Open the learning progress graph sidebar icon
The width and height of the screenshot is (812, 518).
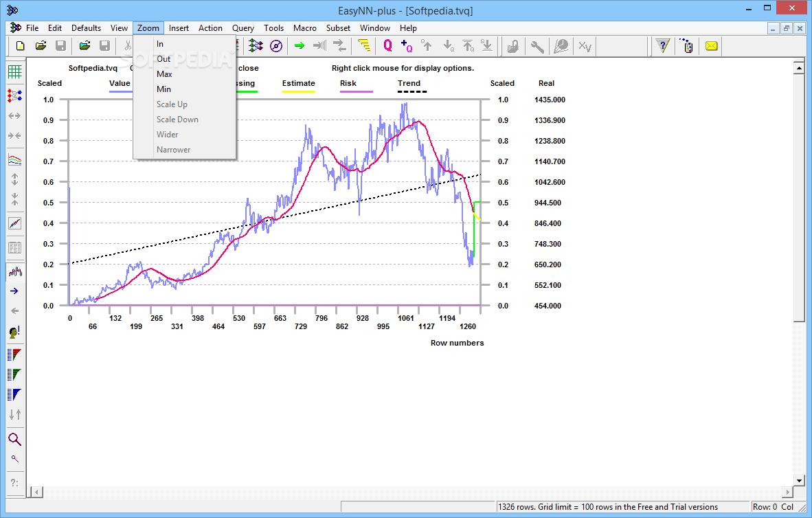(x=14, y=160)
